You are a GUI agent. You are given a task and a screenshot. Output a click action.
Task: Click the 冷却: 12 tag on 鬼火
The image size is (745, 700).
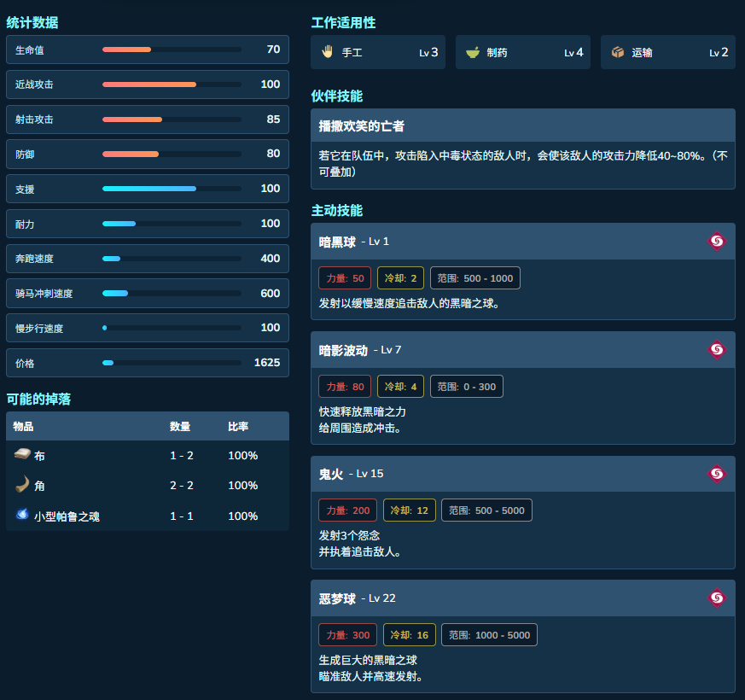coord(409,510)
